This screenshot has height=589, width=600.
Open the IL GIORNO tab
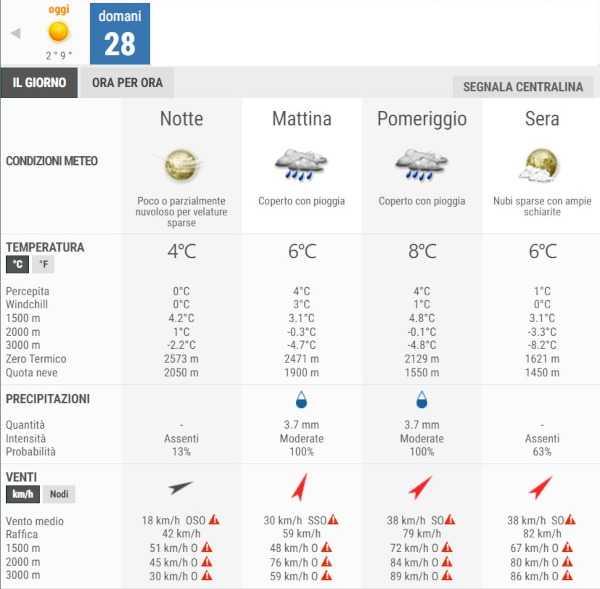point(40,83)
